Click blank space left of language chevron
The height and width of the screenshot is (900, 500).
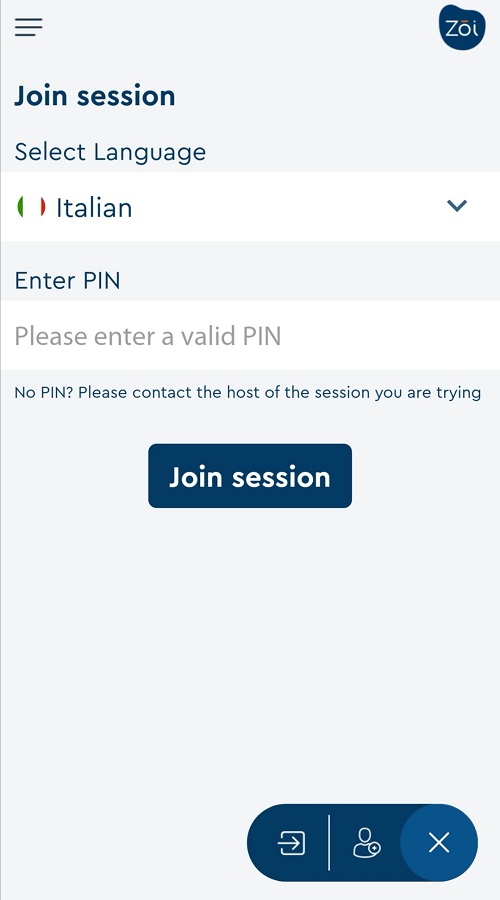[287, 207]
